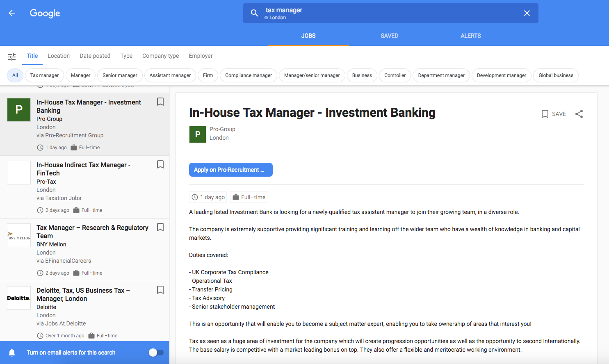The image size is (609, 364).
Task: Filter by Business chip
Action: [x=362, y=75]
